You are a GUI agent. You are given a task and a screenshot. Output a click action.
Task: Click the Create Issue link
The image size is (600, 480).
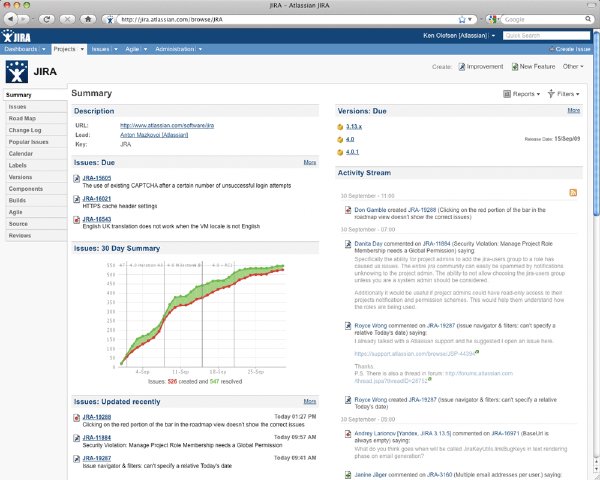(570, 49)
